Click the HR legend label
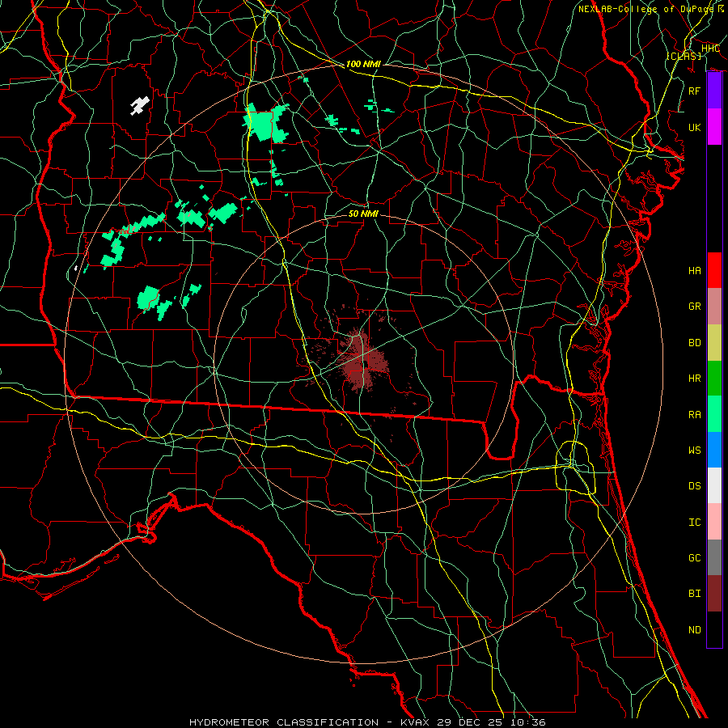Viewport: 728px width, 728px height. 694,379
